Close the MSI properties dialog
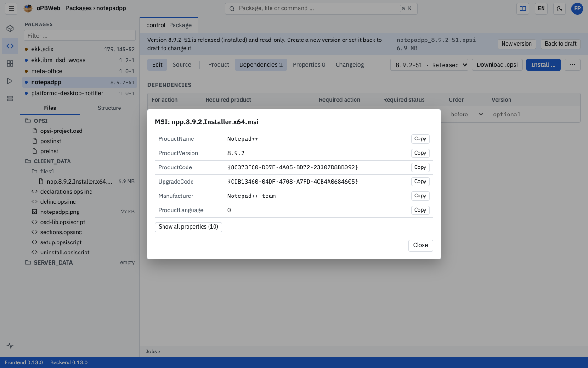588x368 pixels. tap(420, 245)
